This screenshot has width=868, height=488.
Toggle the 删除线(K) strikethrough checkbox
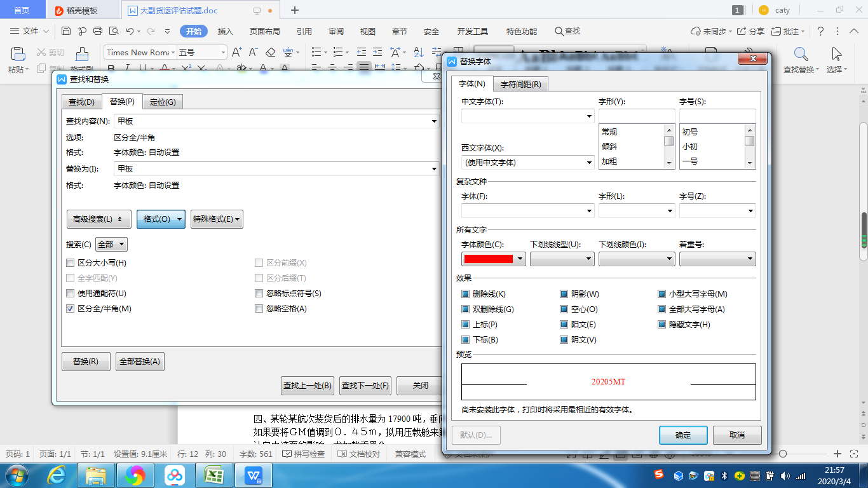[466, 294]
